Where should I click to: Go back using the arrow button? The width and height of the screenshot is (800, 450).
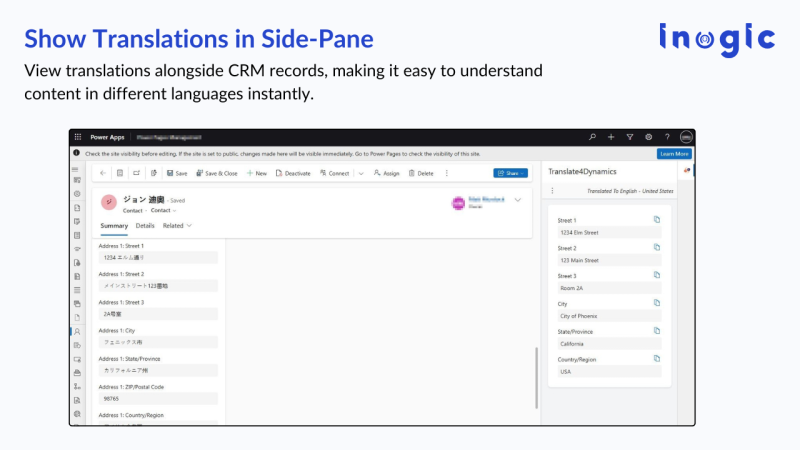coord(104,173)
